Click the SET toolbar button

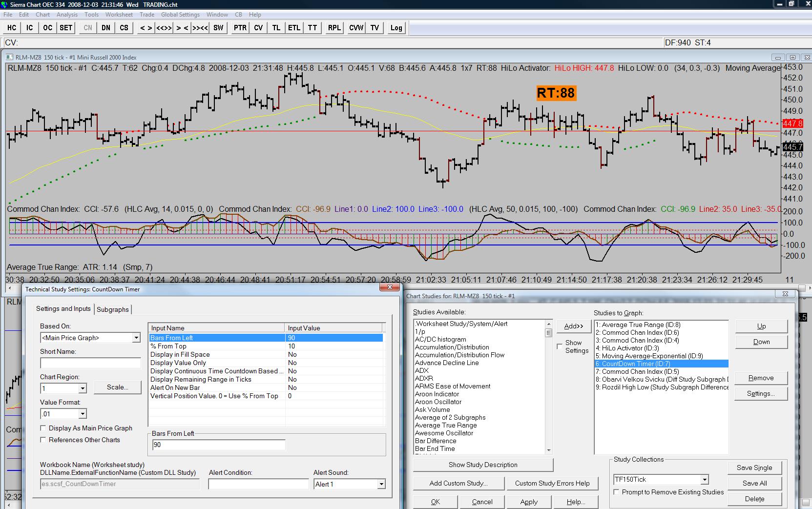click(x=66, y=28)
